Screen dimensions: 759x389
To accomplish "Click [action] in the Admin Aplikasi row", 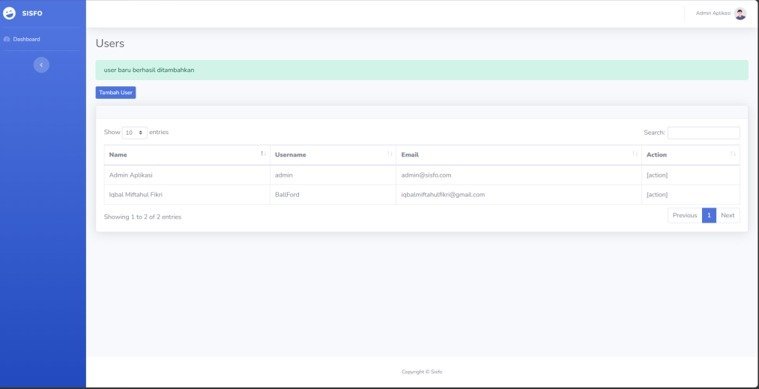I will 657,175.
